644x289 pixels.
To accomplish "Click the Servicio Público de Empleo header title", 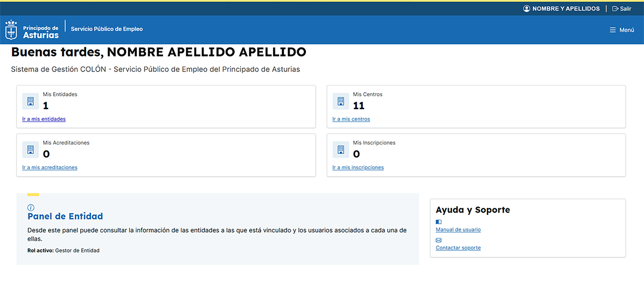I will click(107, 29).
